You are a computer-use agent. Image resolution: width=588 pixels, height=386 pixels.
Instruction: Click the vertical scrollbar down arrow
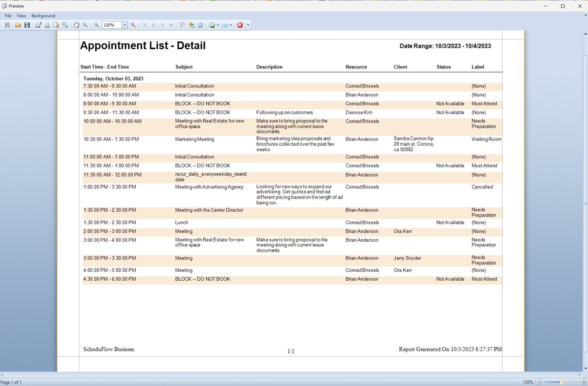585,368
